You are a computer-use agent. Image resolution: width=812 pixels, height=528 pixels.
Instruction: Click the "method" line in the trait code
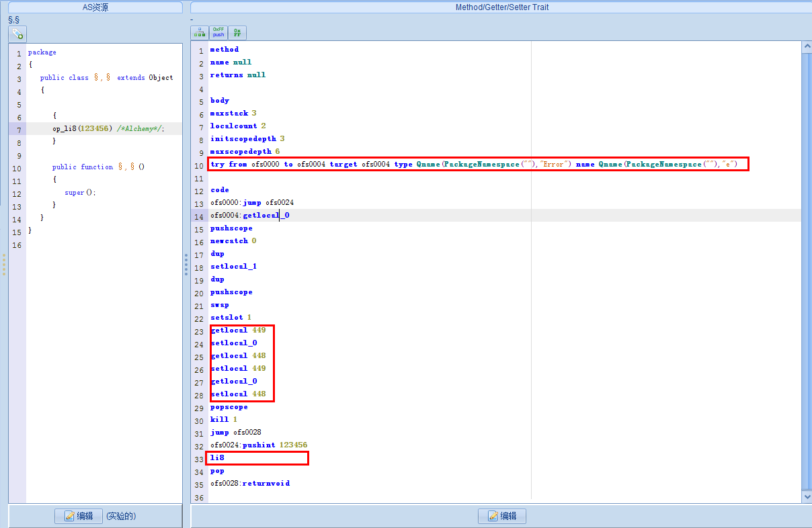[x=225, y=50]
